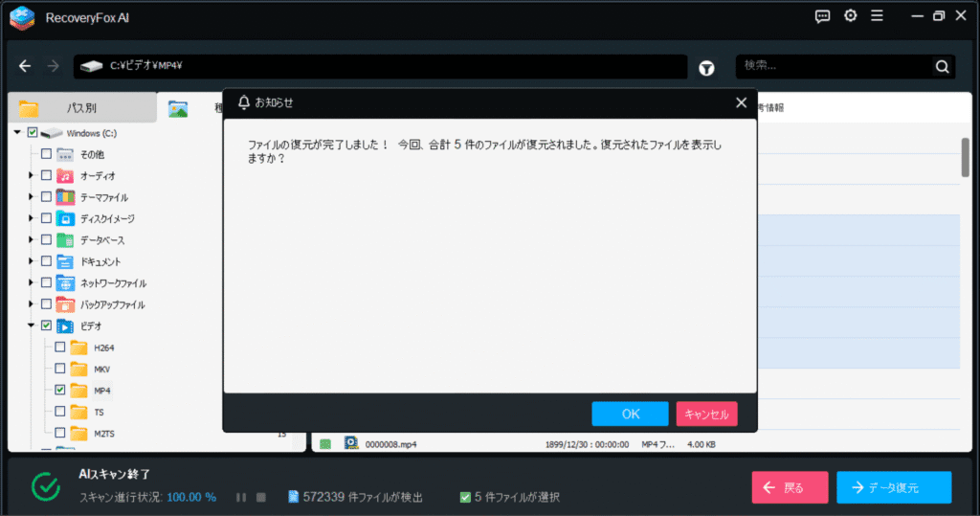980x516 pixels.
Task: Toggle the 5 件ファイルが選択 checkbox
Action: click(465, 497)
